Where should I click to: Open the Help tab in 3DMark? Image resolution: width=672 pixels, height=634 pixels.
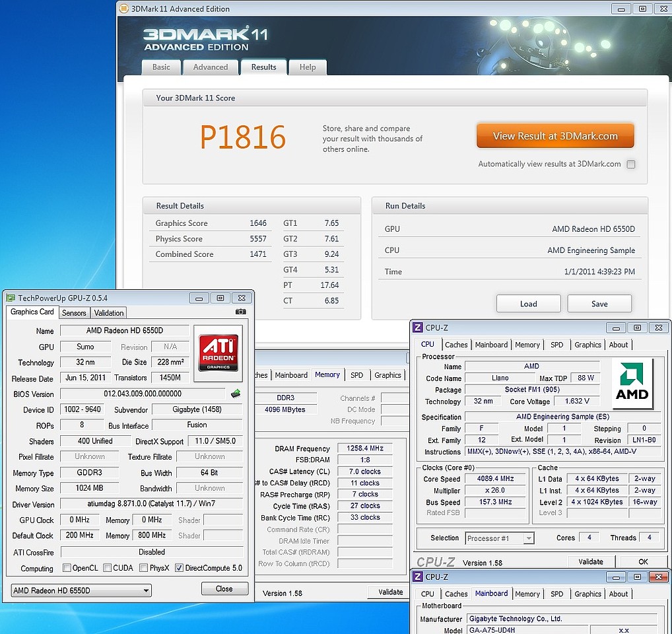[x=308, y=67]
